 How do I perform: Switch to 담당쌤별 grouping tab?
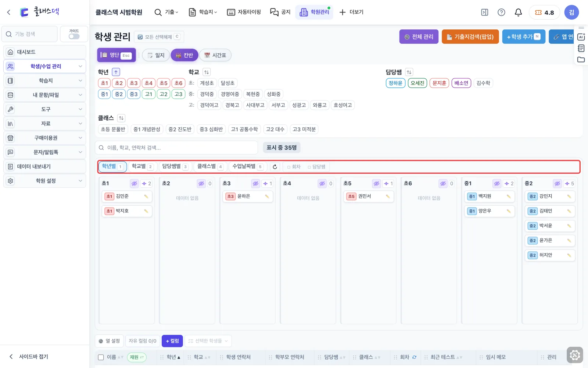pos(175,167)
